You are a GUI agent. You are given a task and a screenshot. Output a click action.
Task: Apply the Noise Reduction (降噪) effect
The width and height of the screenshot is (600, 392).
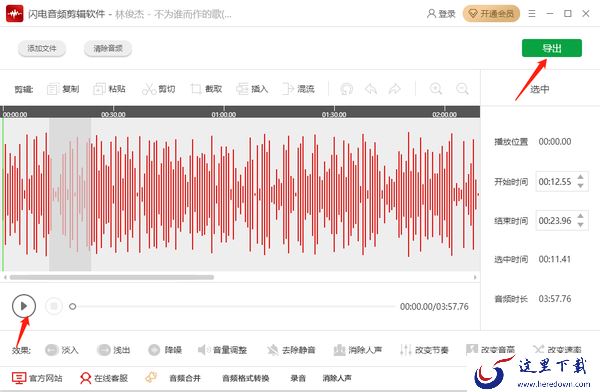point(165,350)
